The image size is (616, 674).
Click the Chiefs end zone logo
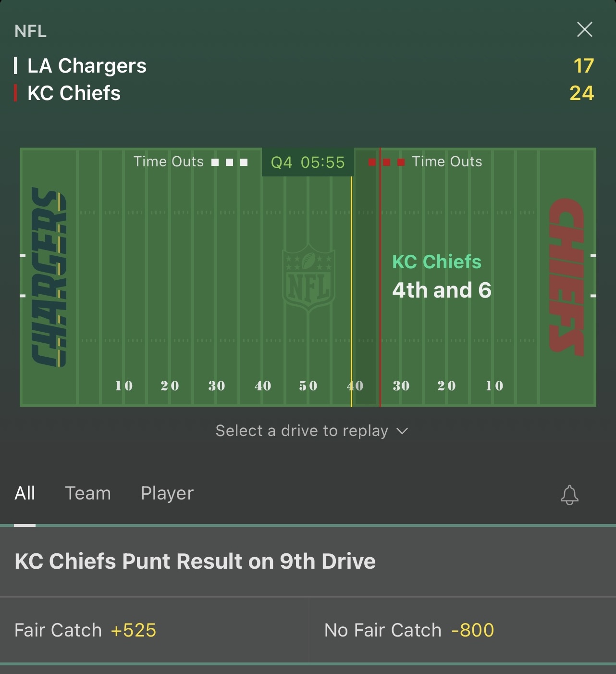tap(567, 277)
